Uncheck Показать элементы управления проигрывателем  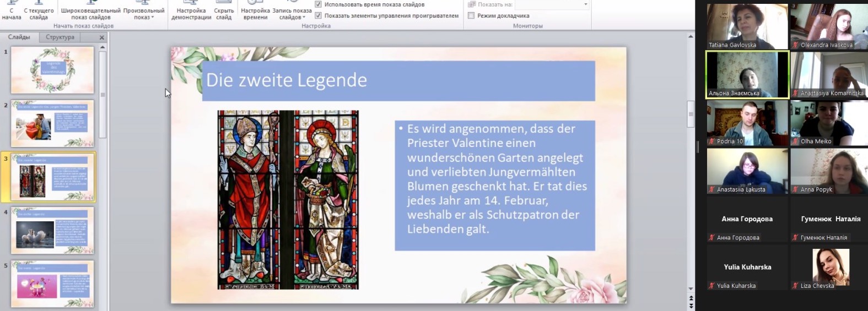pyautogui.click(x=318, y=15)
